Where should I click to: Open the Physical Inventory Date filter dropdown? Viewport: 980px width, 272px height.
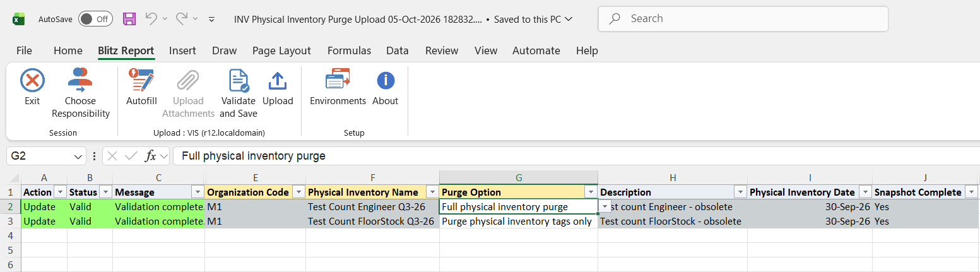tap(865, 192)
